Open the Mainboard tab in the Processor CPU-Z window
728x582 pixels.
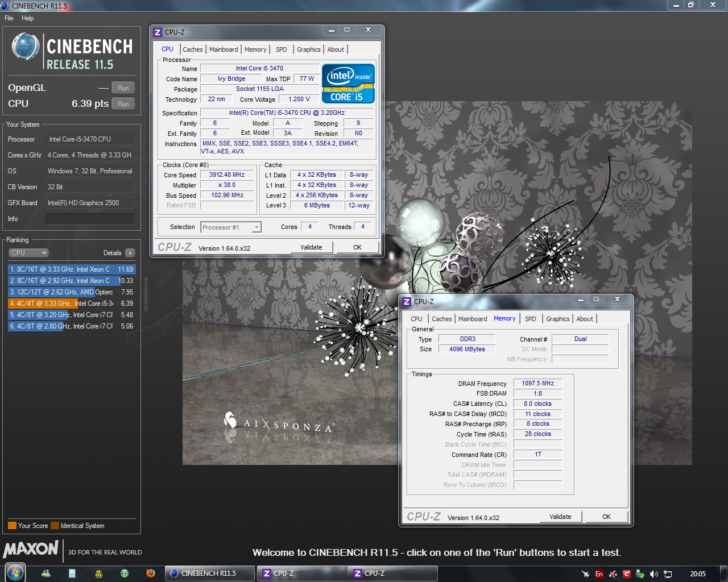[224, 49]
